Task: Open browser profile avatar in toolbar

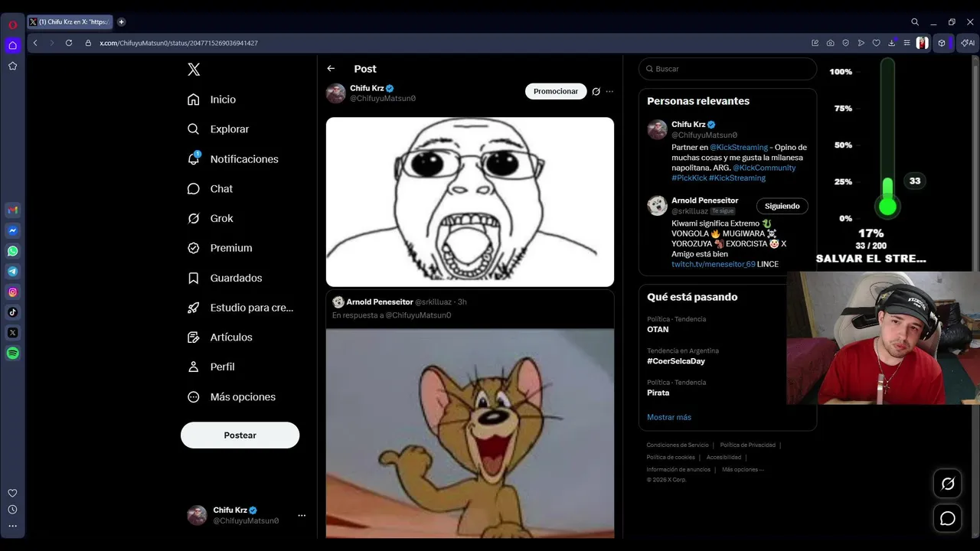Action: pos(923,43)
